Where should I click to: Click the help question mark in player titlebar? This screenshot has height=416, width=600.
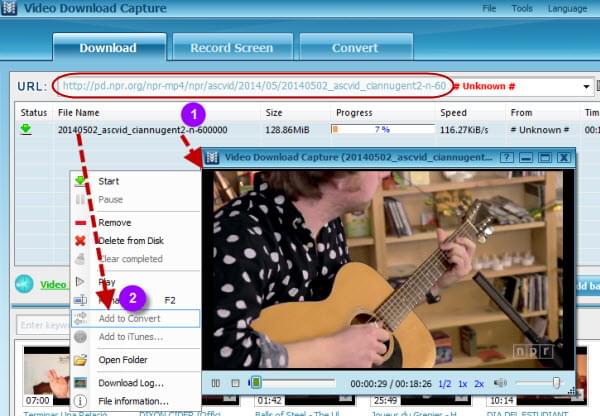[x=507, y=157]
